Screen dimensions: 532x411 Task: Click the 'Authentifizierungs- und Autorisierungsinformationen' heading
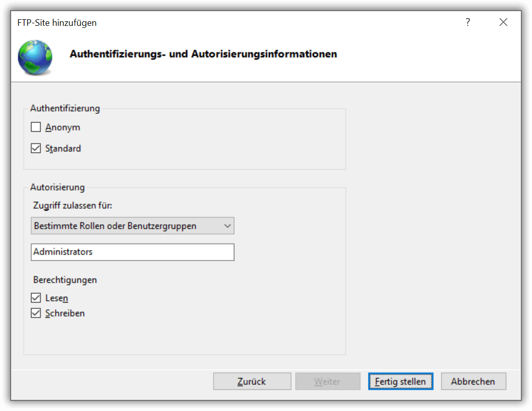point(203,54)
